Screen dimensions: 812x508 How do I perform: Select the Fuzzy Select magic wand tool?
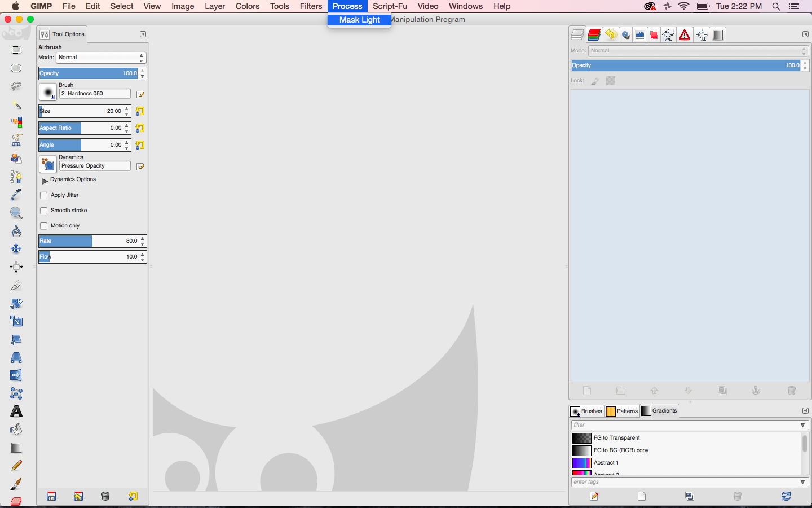16,104
